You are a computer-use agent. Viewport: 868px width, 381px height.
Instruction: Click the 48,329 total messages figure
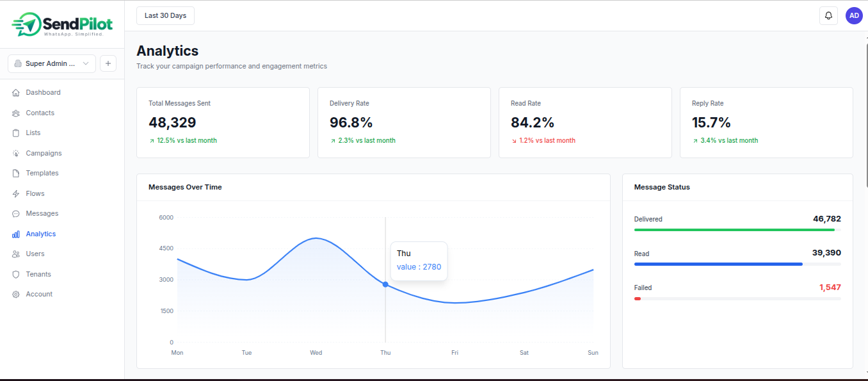(172, 122)
